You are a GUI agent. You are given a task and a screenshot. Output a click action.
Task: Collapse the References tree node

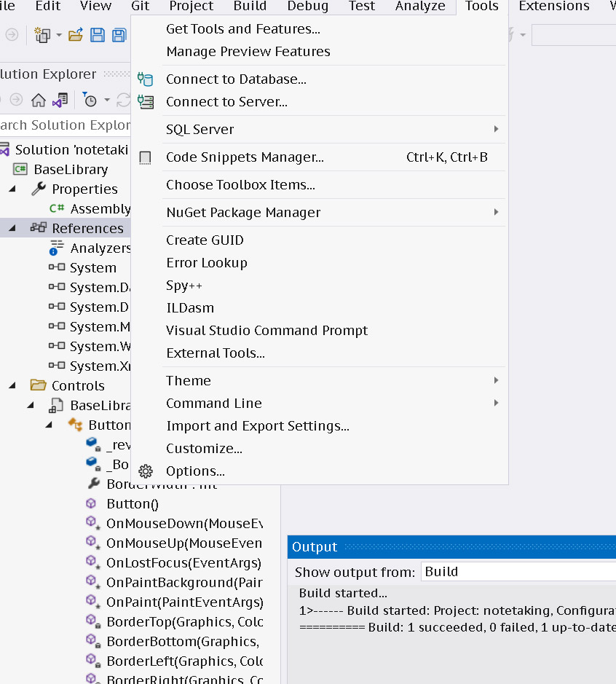(x=12, y=228)
